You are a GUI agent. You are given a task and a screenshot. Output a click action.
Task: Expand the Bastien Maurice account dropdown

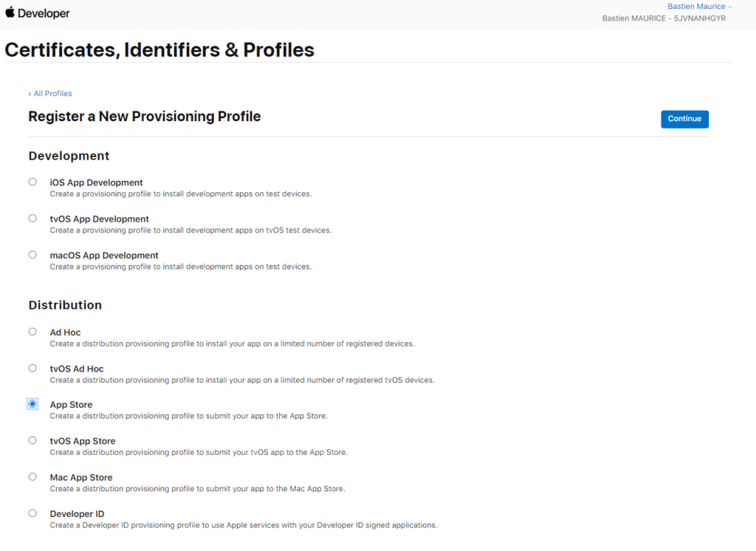[696, 6]
